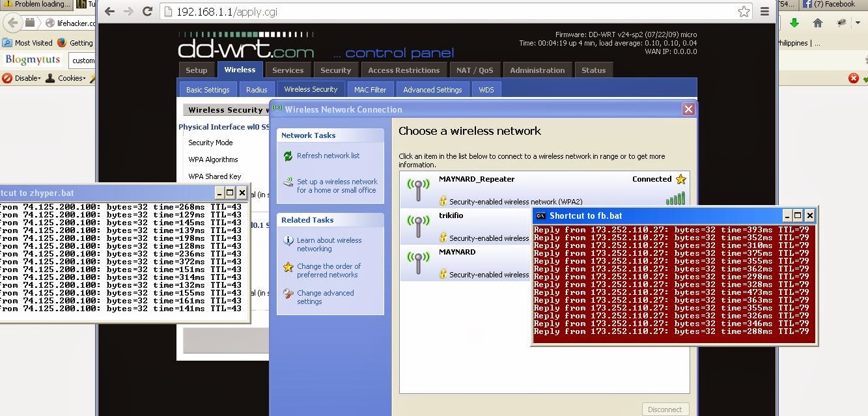
Task: Click the green downloads arrow in Firefox
Action: (x=794, y=23)
